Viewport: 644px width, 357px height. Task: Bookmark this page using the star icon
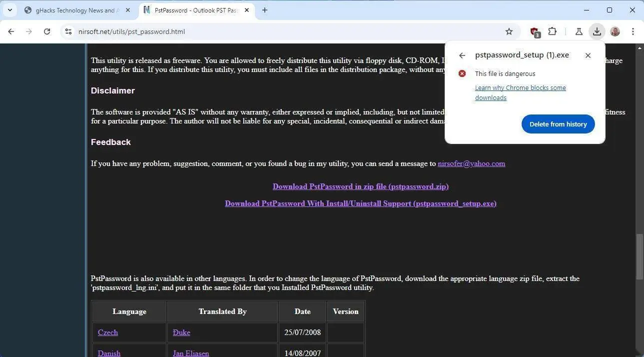(509, 31)
